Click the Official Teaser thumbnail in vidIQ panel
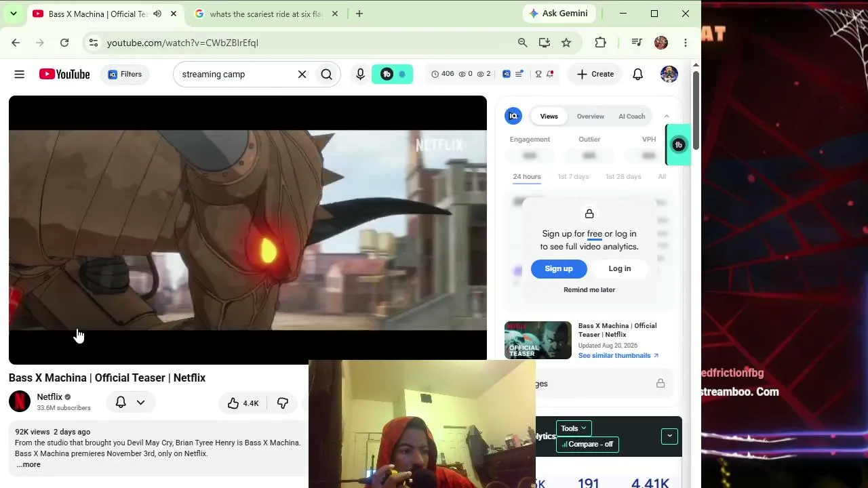The height and width of the screenshot is (488, 868). coord(538,340)
